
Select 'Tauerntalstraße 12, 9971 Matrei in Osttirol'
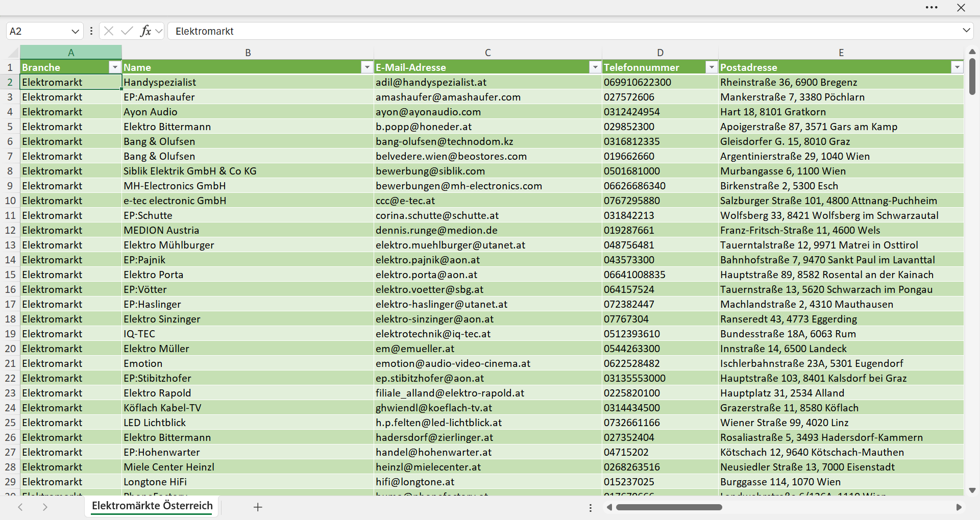pyautogui.click(x=841, y=245)
